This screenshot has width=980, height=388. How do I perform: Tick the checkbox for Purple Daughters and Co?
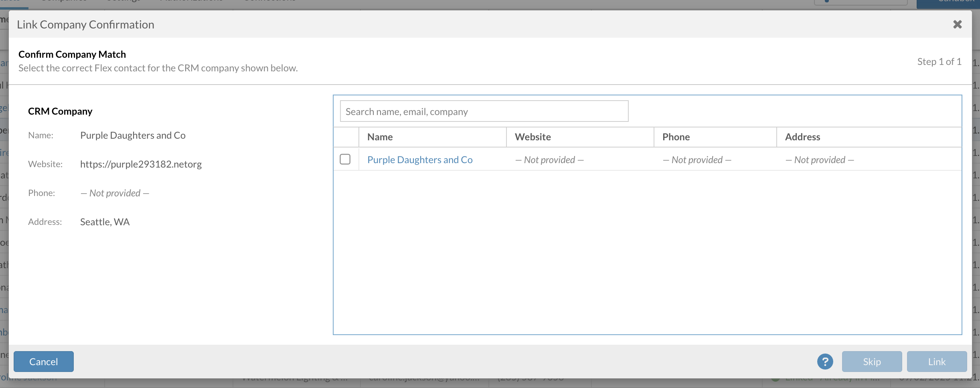tap(345, 159)
